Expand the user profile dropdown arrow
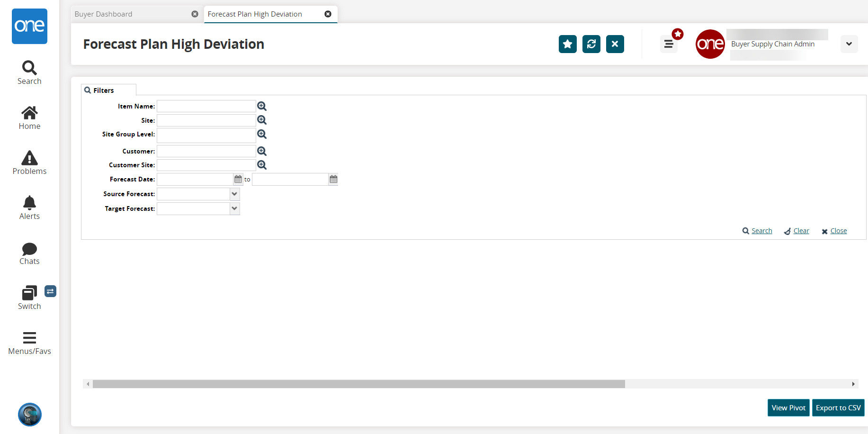Viewport: 868px width, 434px height. tap(849, 44)
